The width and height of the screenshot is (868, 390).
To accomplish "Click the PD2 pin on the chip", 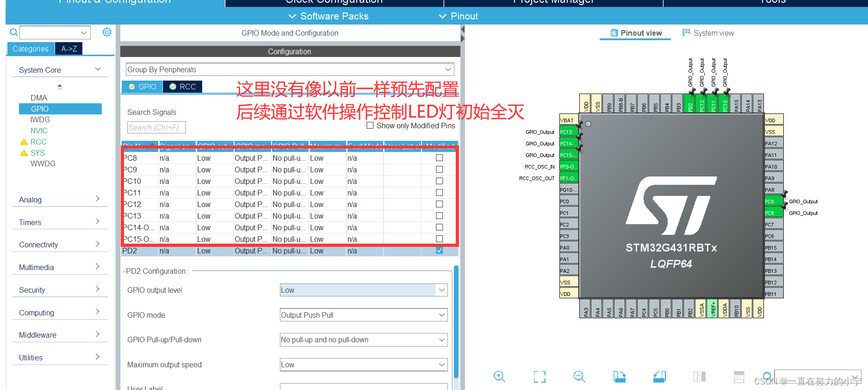I will click(x=689, y=103).
